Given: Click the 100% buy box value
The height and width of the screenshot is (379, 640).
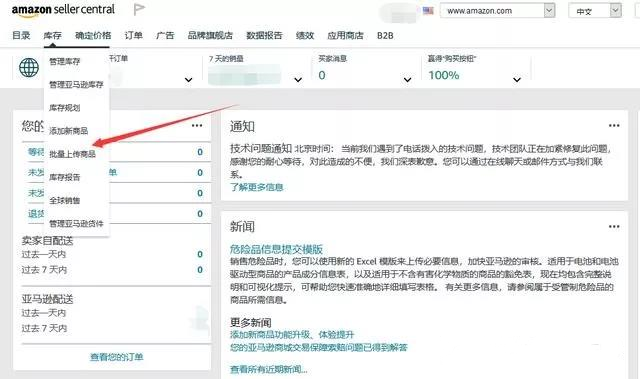Looking at the screenshot, I should (x=444, y=75).
